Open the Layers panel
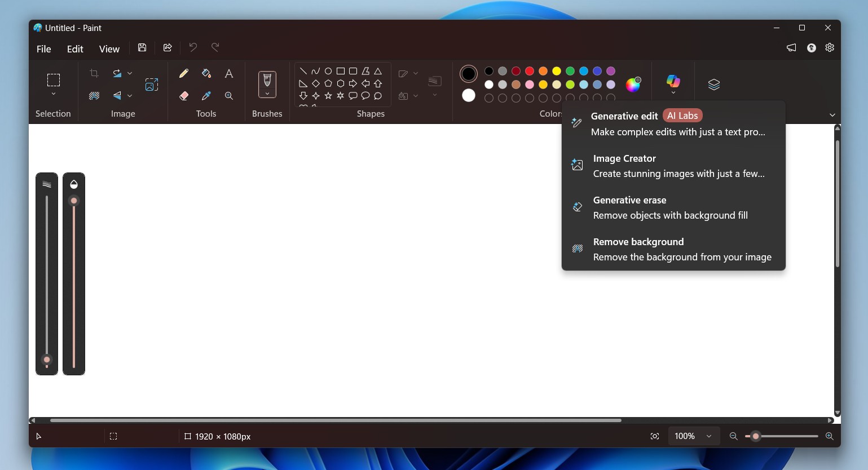This screenshot has width=868, height=470. (713, 84)
